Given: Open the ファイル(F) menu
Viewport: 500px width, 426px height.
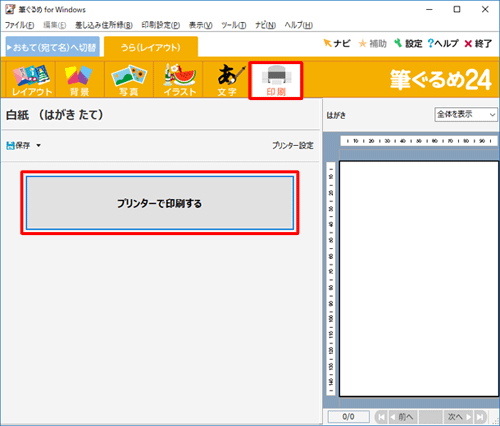Looking at the screenshot, I should (x=19, y=25).
